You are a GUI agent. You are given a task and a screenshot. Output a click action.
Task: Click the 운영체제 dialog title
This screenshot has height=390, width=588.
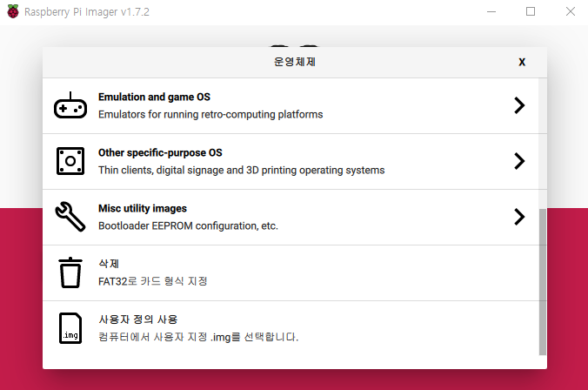294,62
